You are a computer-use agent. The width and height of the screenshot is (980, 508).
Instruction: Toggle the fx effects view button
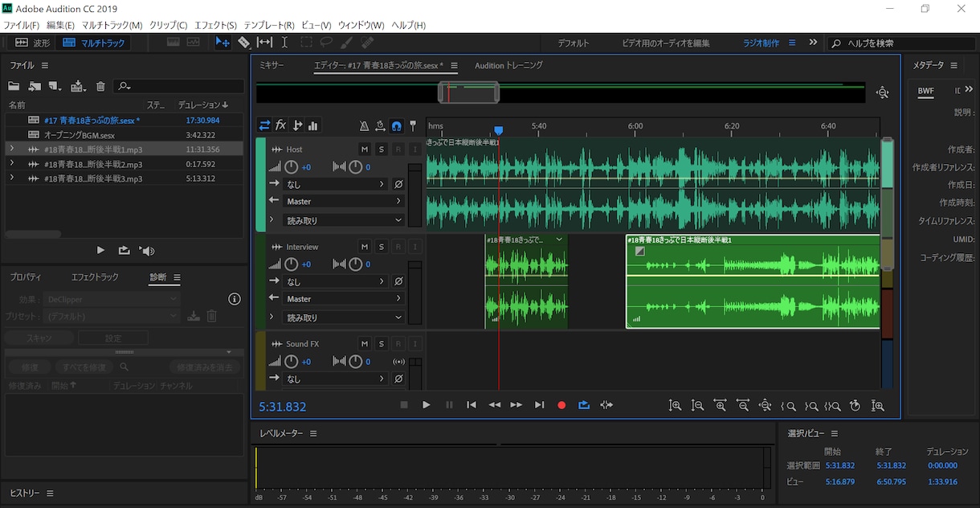(280, 125)
